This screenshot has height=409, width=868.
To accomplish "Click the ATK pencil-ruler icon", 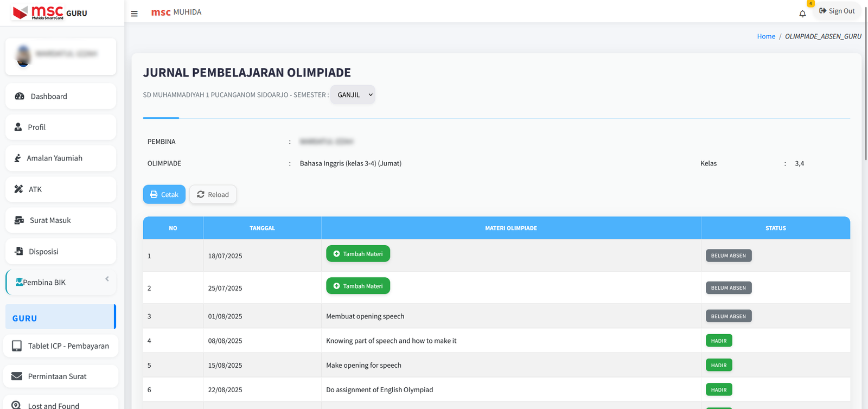I will (18, 189).
